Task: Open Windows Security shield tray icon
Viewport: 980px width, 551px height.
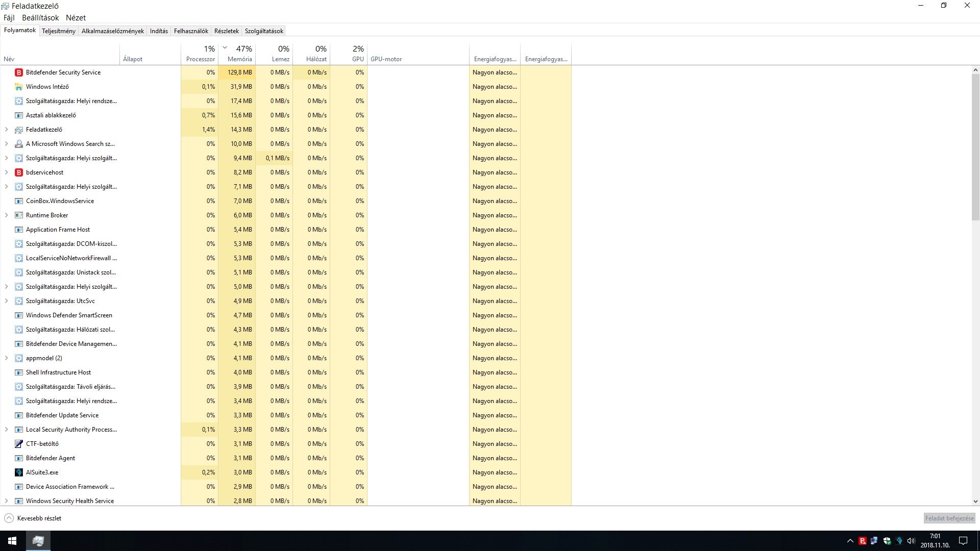Action: point(887,541)
